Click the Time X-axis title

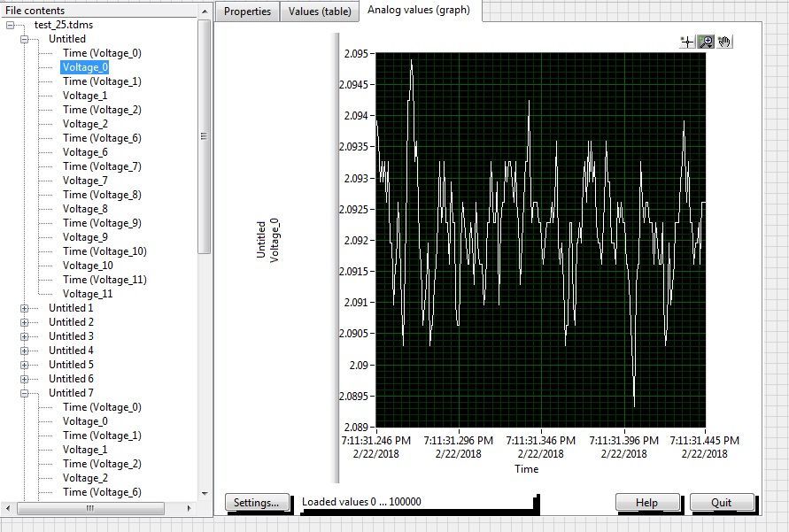(526, 469)
